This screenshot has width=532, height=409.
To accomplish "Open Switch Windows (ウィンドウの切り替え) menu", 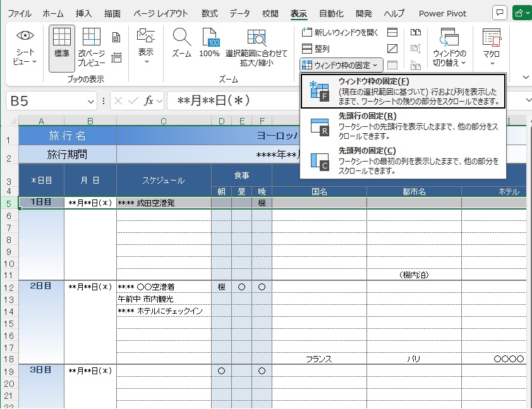I will pos(449,48).
